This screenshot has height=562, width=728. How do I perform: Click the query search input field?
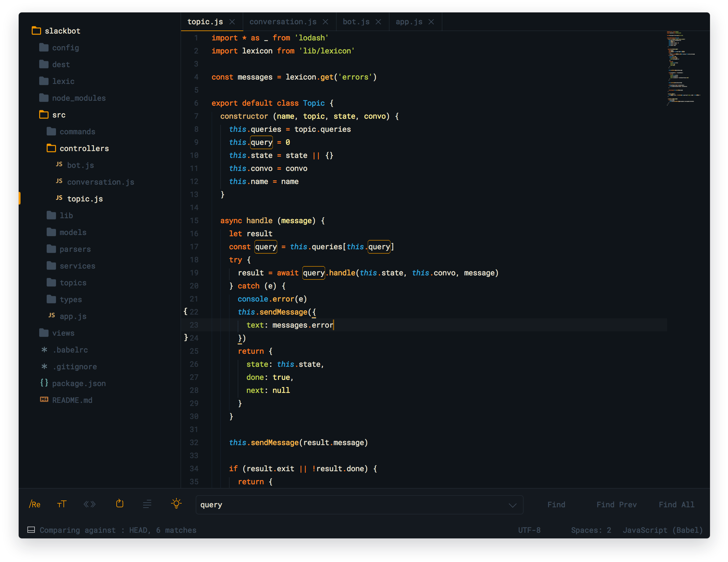(359, 504)
